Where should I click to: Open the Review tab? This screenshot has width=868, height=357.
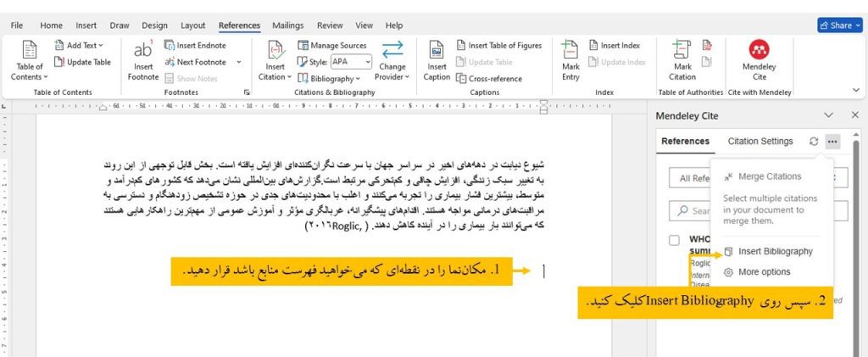[x=330, y=25]
